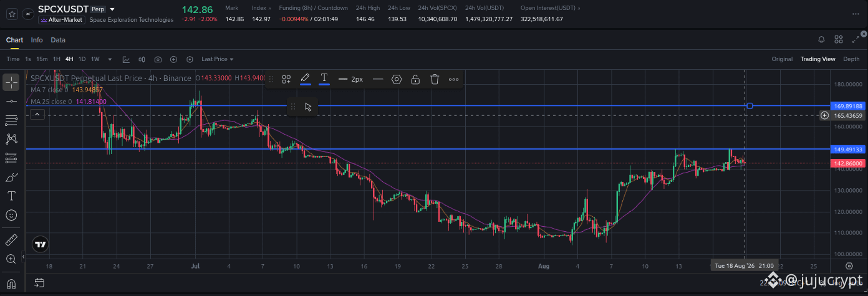The image size is (868, 296).
Task: Click the Time label in timeframe bar
Action: pyautogui.click(x=12, y=59)
